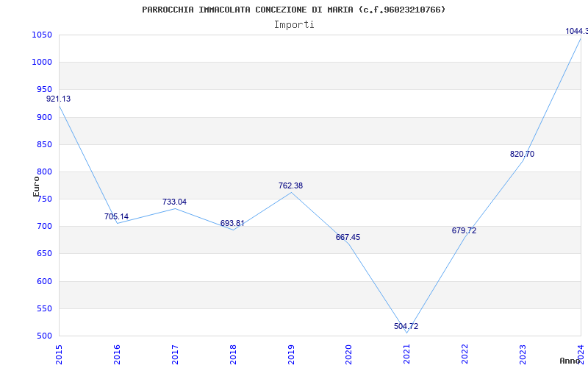This screenshot has width=588, height=368.
Task: Click the Euro vertical axis title
Action: tap(36, 186)
